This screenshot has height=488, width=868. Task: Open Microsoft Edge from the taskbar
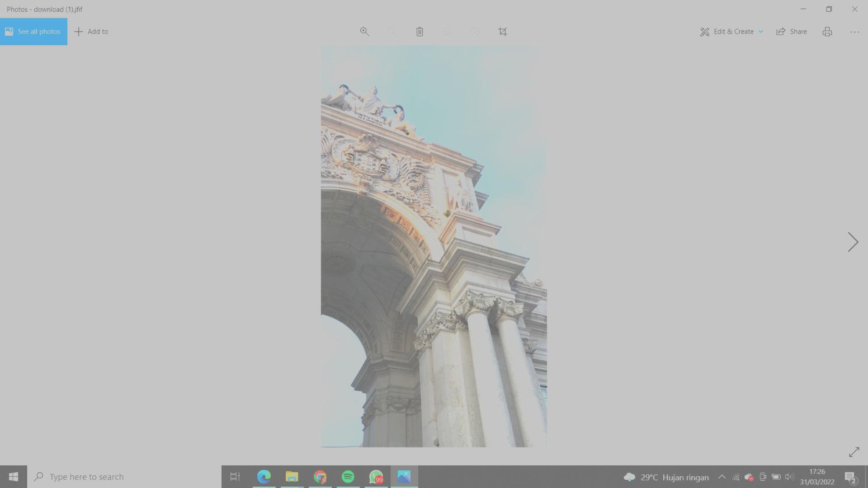click(x=264, y=477)
